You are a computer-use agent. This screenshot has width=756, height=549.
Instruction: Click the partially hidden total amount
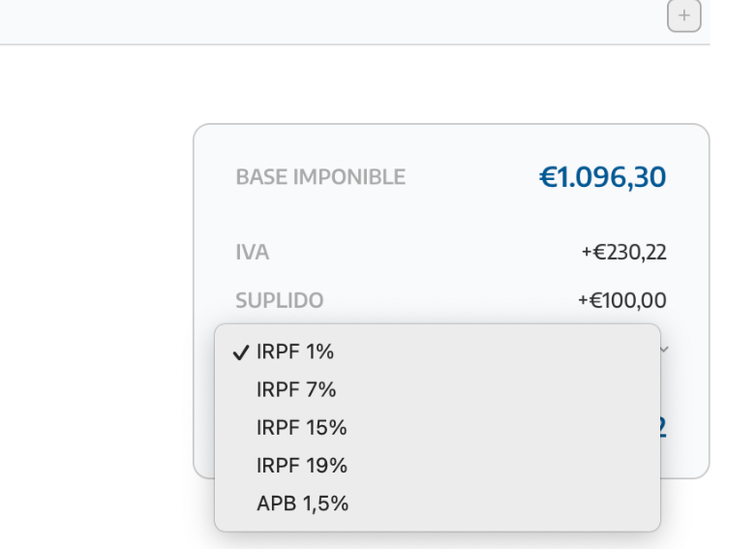[x=663, y=428]
